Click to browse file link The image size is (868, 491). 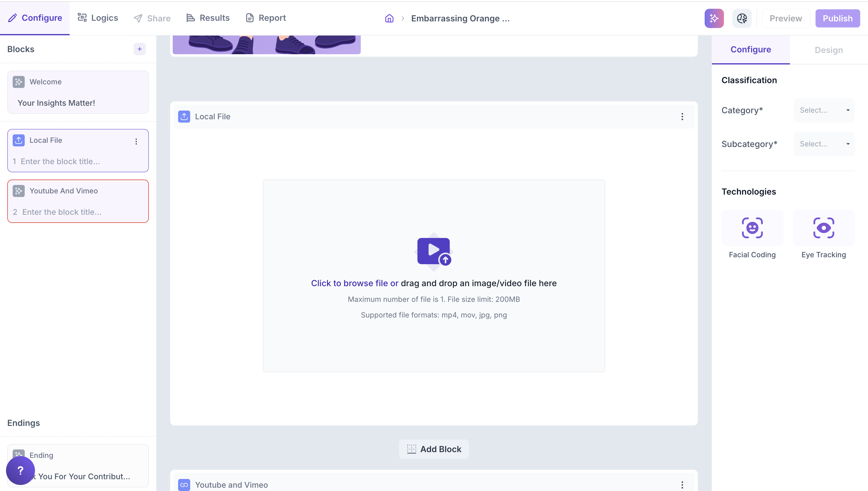coord(354,283)
